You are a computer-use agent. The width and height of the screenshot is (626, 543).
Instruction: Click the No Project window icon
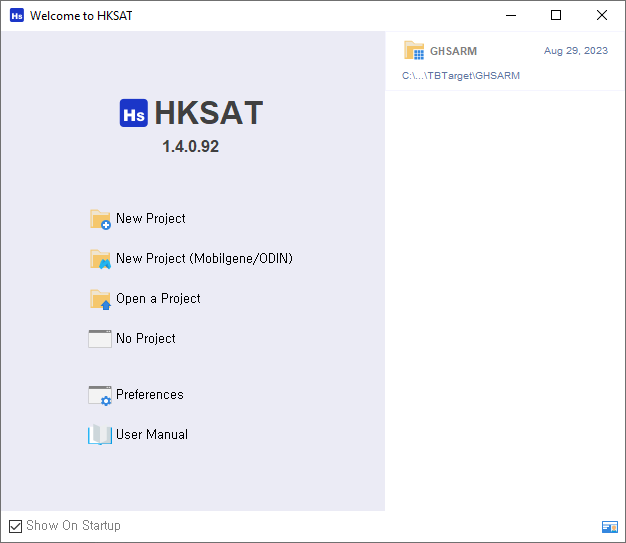point(100,339)
